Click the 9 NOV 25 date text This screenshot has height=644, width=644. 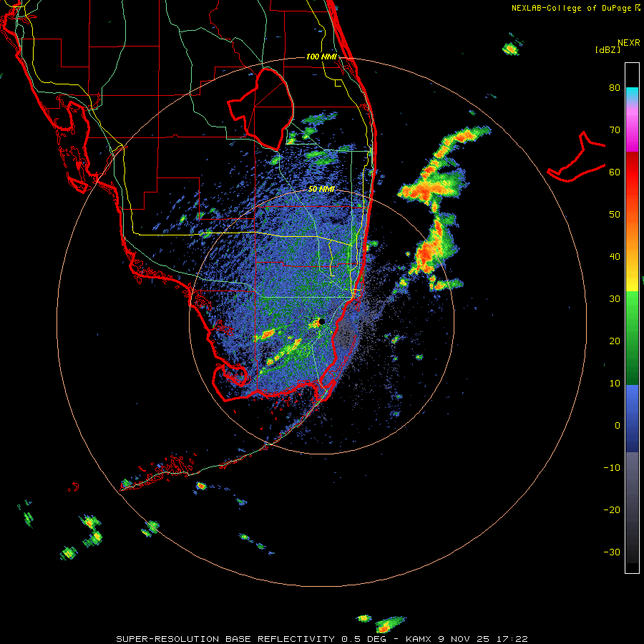464,639
